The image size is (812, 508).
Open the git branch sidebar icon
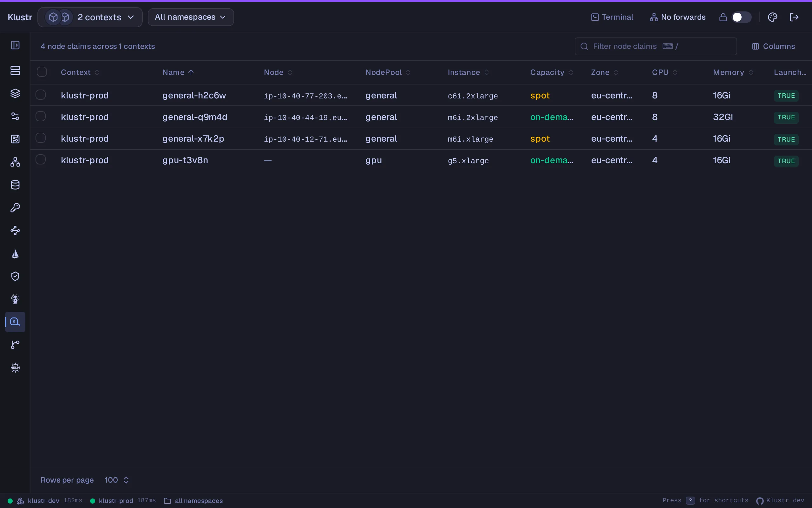point(15,345)
